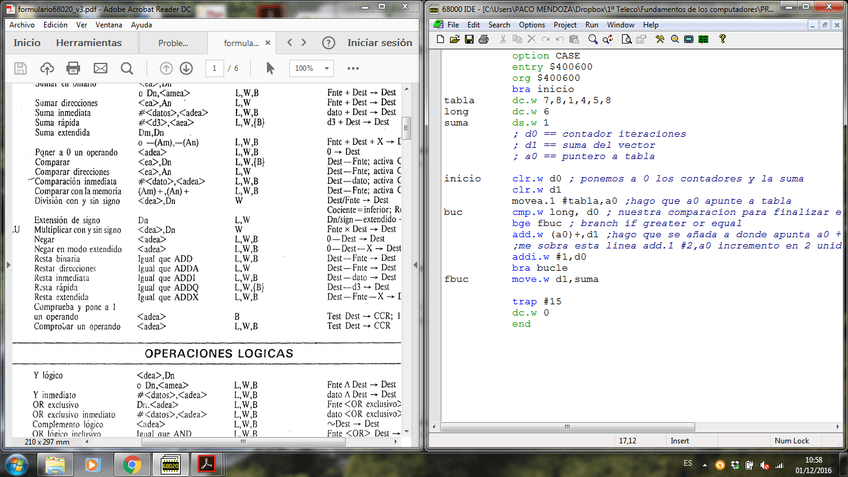The width and height of the screenshot is (848, 477).
Task: Click the Find magnifier icon in IDE toolbar
Action: [x=593, y=39]
